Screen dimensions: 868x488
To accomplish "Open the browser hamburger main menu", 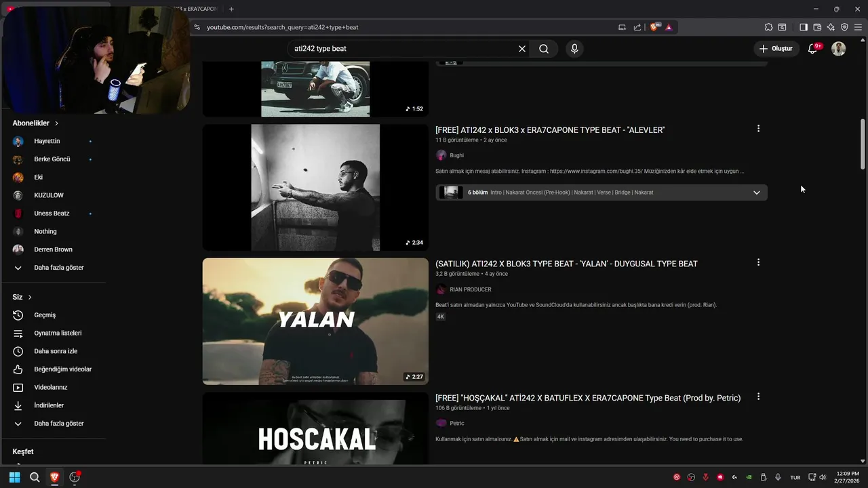I will click(x=858, y=27).
